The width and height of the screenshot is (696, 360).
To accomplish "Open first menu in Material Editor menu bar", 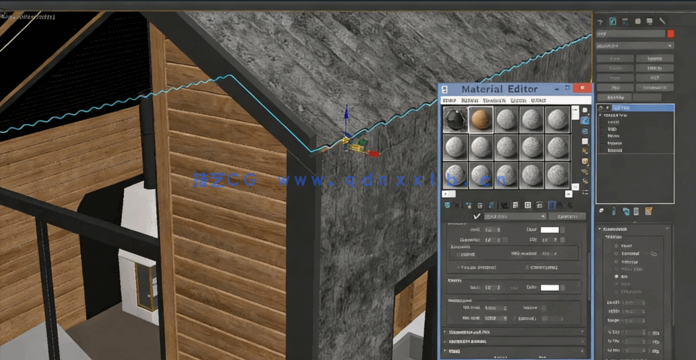I will click(450, 100).
